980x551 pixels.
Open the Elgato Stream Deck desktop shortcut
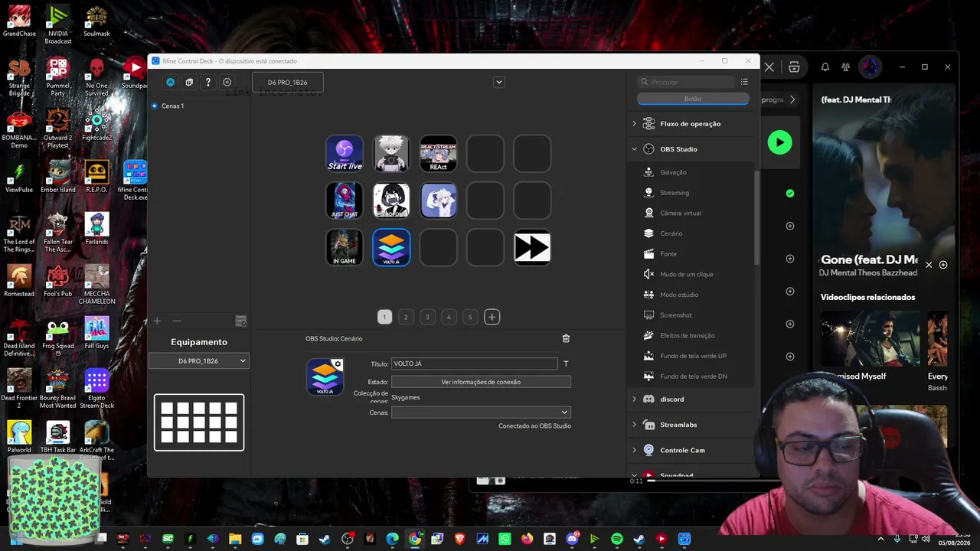coord(96,389)
